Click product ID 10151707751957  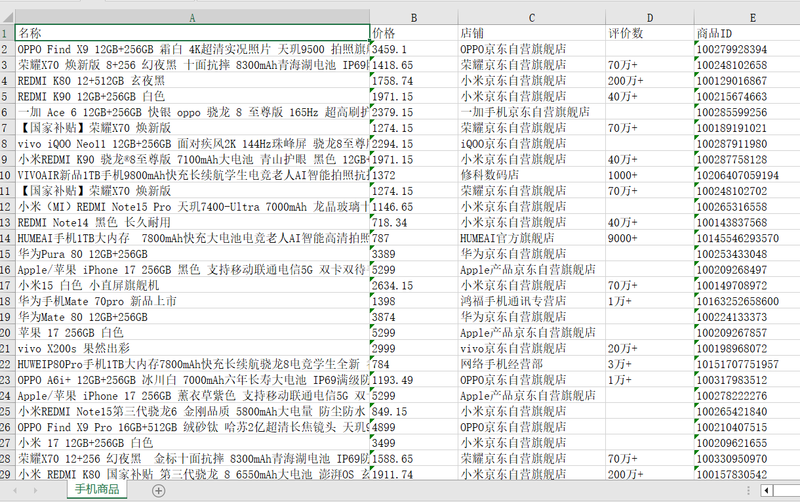[x=747, y=364]
